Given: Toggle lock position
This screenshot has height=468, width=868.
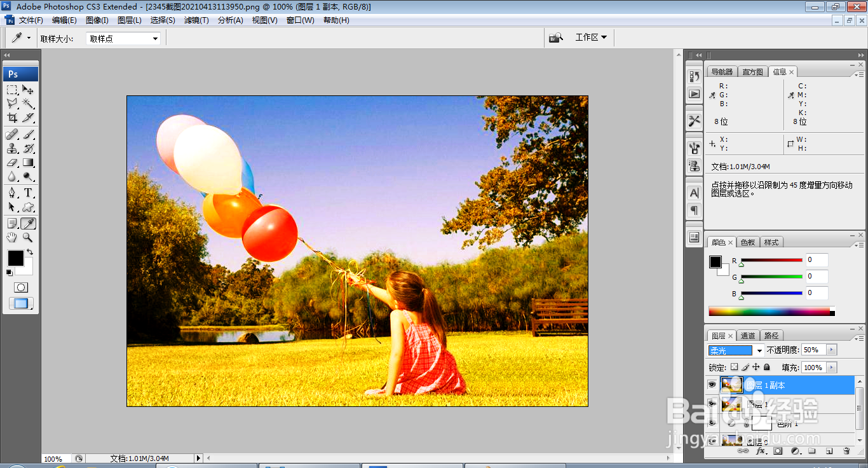Looking at the screenshot, I should pos(756,367).
